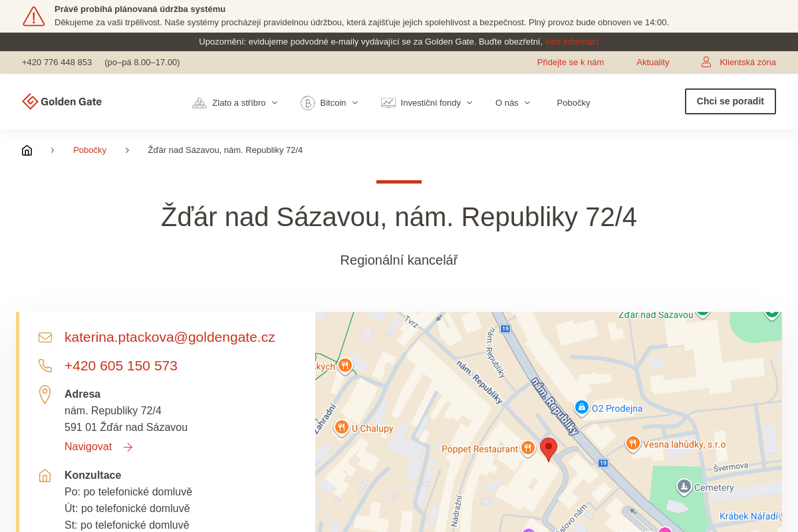This screenshot has height=532, width=798.
Task: Click the katerina.ptackova email address
Action: 170,337
